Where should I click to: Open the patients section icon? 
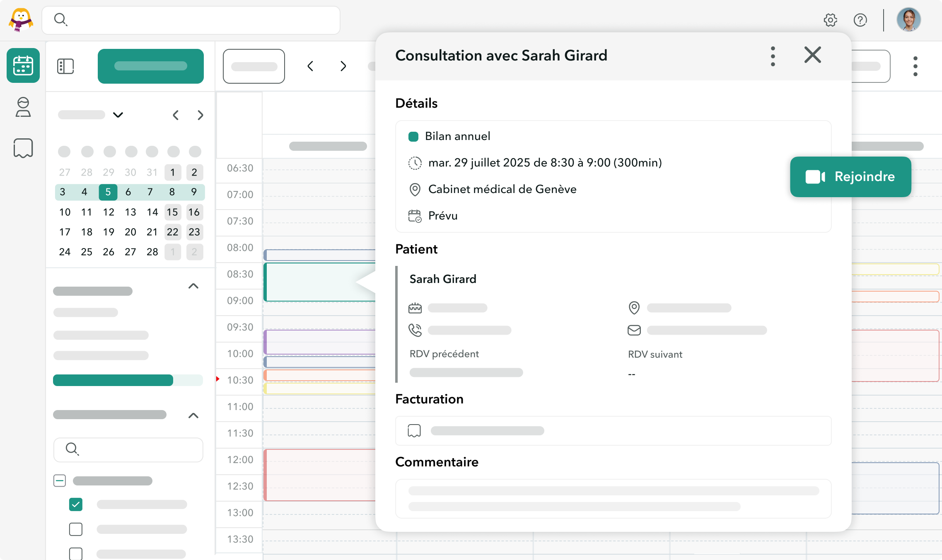(23, 107)
